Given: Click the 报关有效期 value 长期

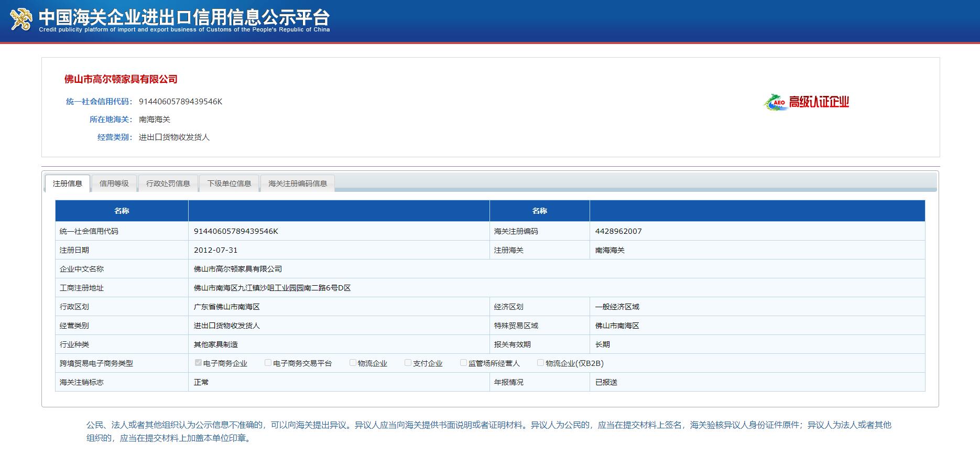Looking at the screenshot, I should point(603,344).
